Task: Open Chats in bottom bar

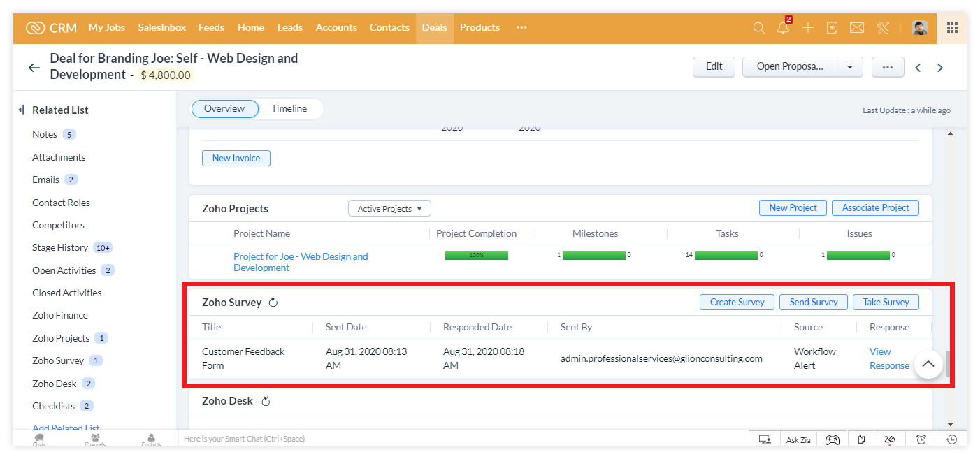Action: [x=39, y=439]
